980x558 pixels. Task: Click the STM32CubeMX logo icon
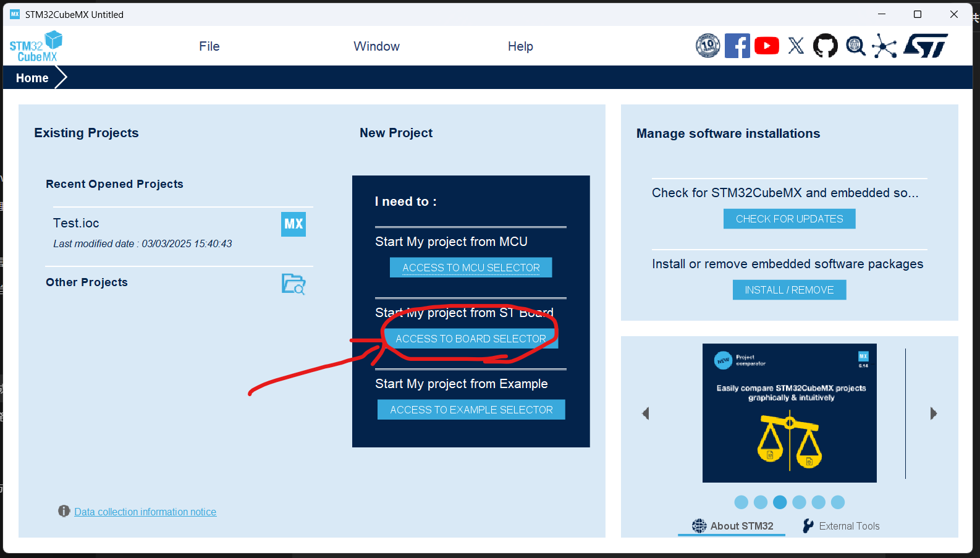click(x=36, y=46)
